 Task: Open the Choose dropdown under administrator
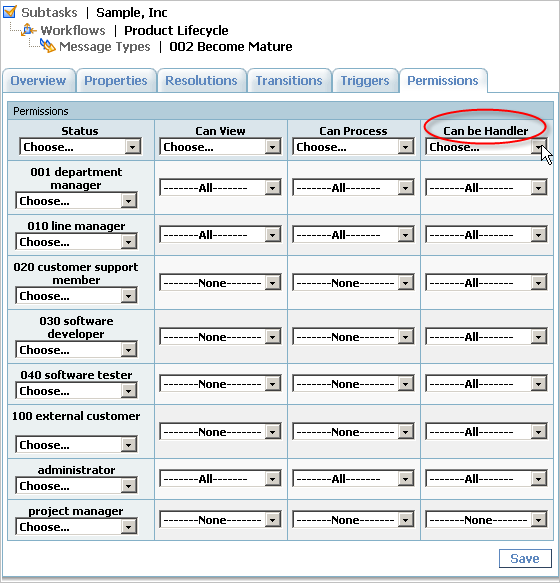click(x=76, y=486)
